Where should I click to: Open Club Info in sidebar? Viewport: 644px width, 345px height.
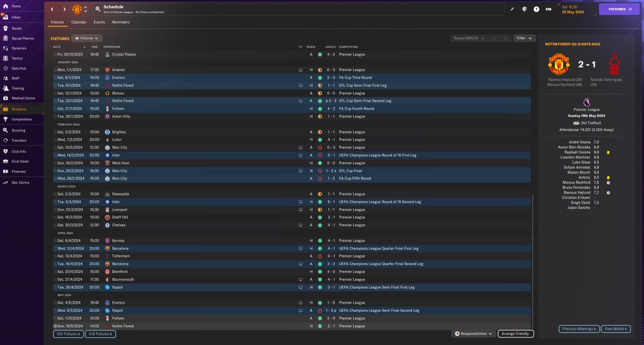pyautogui.click(x=19, y=152)
